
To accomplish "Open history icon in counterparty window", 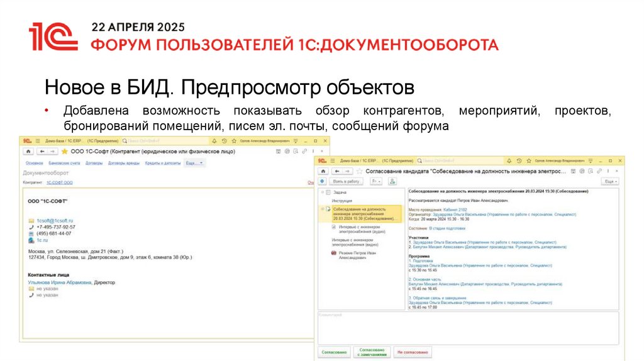I will pyautogui.click(x=225, y=141).
